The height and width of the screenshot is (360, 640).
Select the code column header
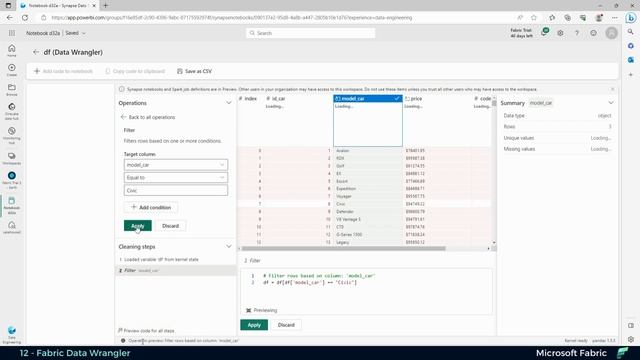482,99
